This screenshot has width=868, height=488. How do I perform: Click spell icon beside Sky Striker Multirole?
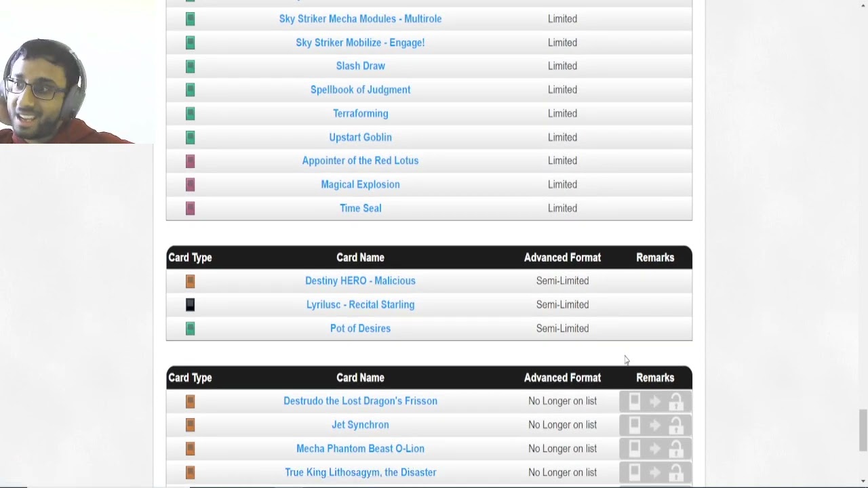pos(190,19)
